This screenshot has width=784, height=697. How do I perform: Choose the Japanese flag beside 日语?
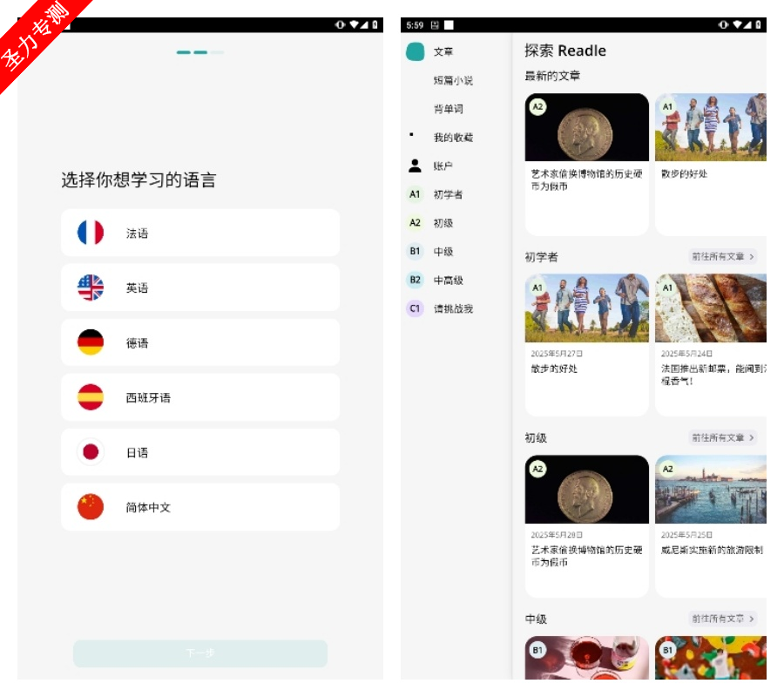[91, 452]
